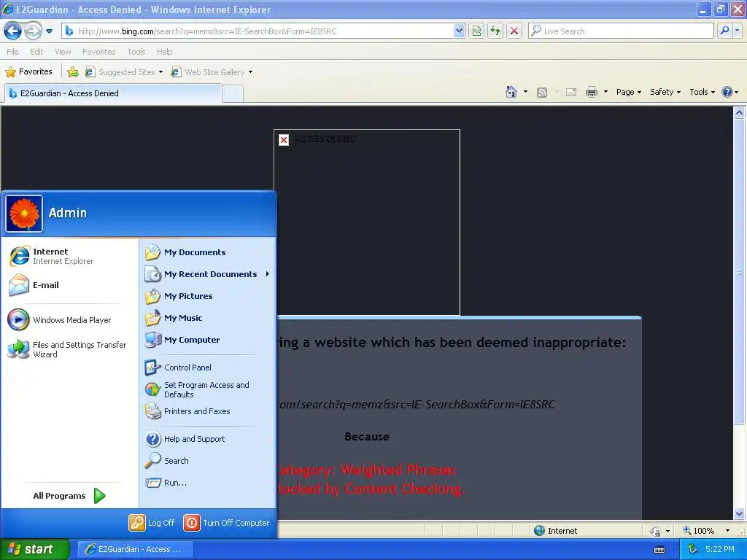Click the Refresh page icon

click(495, 31)
